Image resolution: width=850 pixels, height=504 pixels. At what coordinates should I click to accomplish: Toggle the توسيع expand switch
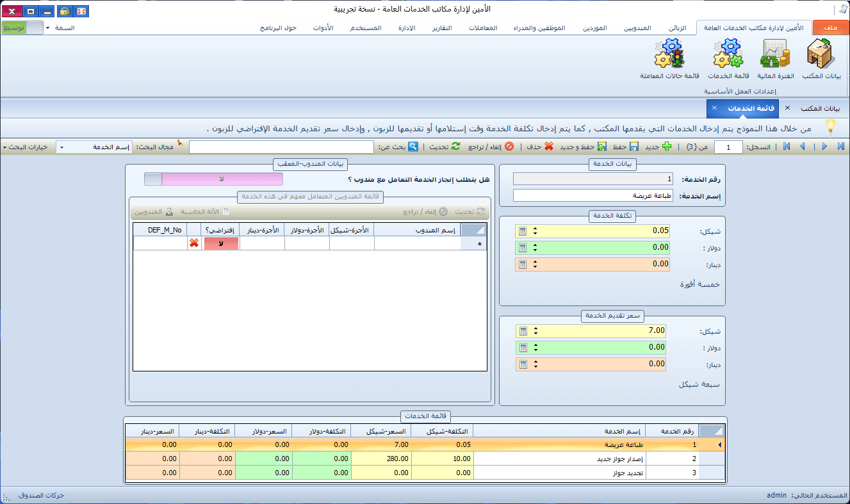(x=23, y=28)
